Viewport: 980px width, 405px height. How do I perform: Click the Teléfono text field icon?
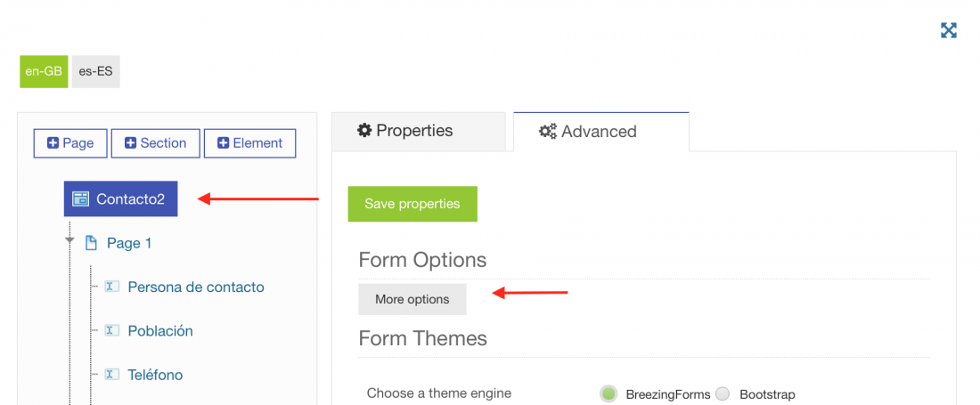pos(112,374)
